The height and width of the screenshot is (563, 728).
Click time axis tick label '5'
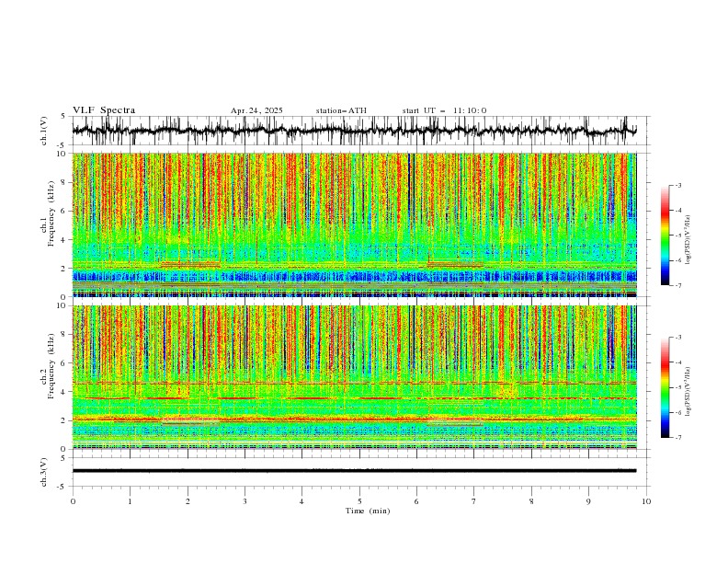click(359, 501)
